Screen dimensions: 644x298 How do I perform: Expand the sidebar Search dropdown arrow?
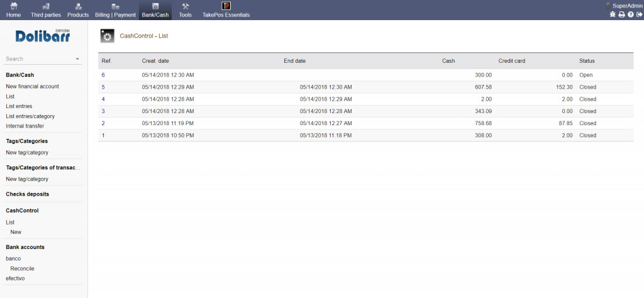coord(77,59)
